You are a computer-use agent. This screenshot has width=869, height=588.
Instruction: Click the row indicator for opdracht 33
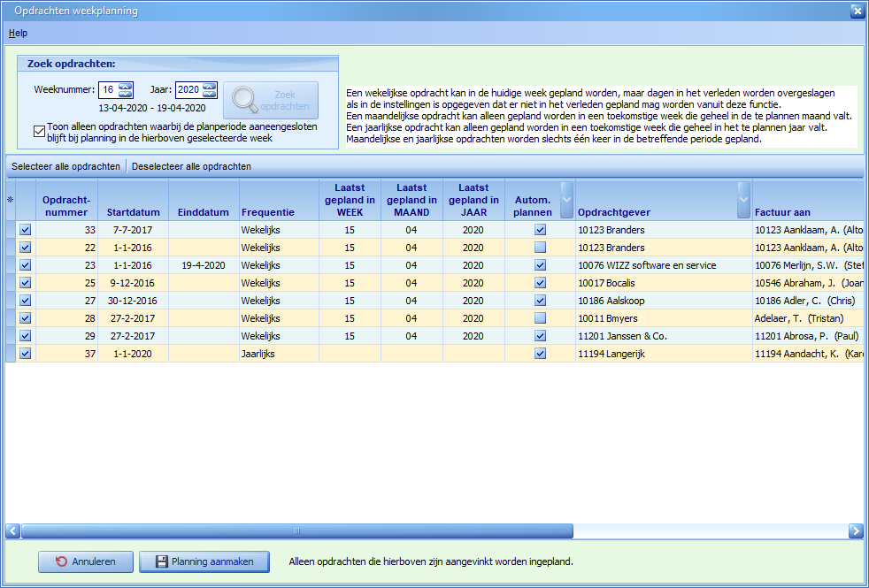point(11,230)
